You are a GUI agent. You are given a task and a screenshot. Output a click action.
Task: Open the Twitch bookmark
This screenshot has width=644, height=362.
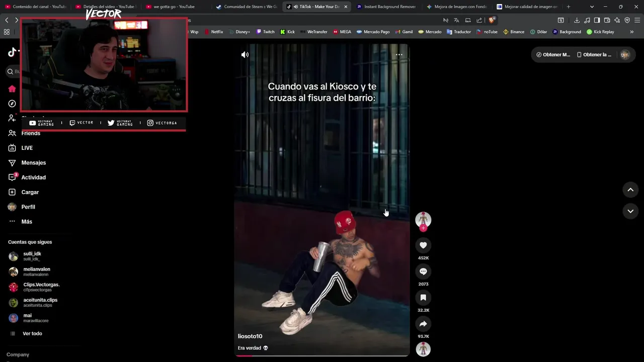coord(266,32)
